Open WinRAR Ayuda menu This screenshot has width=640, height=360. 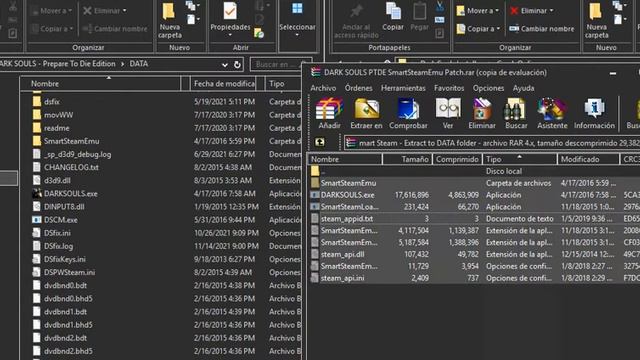pos(523,88)
